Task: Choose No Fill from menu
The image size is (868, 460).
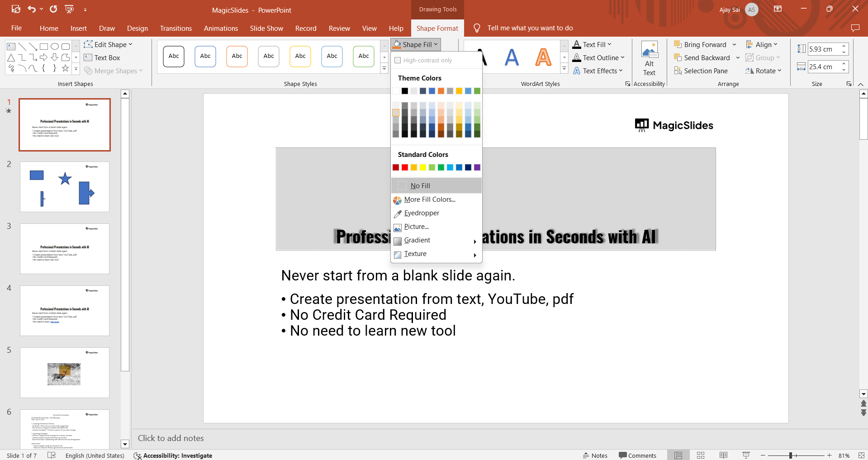Action: click(436, 185)
